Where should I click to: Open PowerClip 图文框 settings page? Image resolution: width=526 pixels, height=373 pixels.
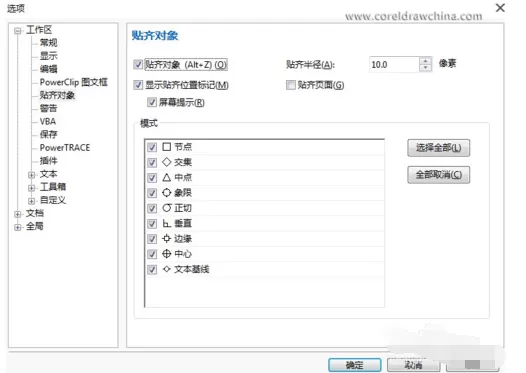coord(73,82)
